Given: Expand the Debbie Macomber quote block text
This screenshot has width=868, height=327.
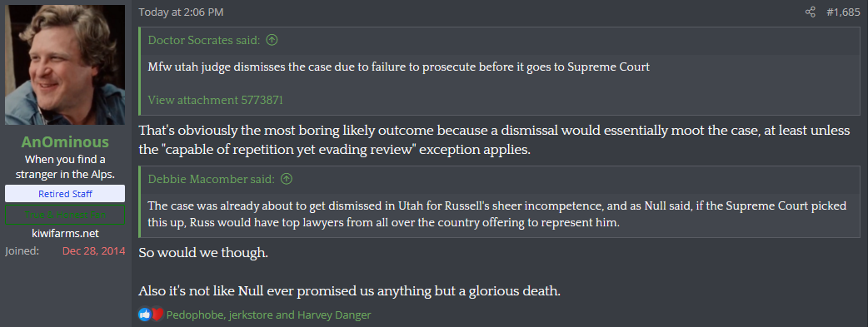Looking at the screenshot, I should pos(497,213).
